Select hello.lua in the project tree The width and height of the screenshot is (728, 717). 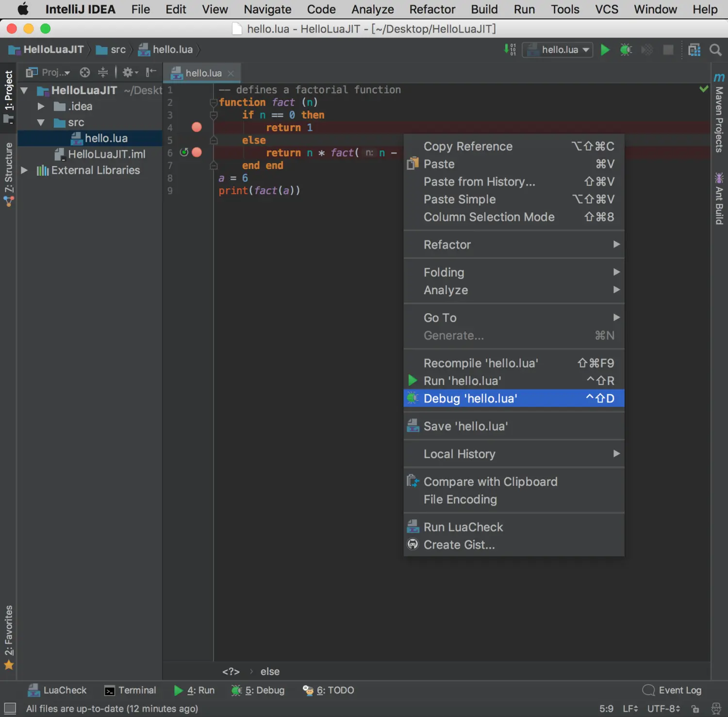click(90, 138)
